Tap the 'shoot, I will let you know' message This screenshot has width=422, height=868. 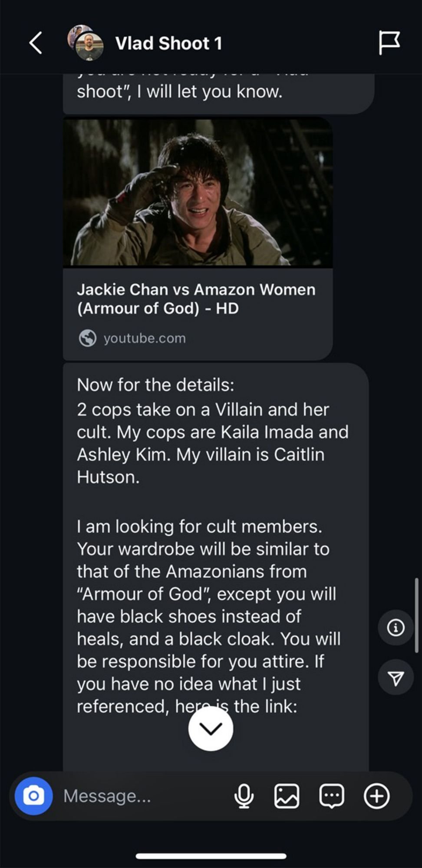coord(218,92)
